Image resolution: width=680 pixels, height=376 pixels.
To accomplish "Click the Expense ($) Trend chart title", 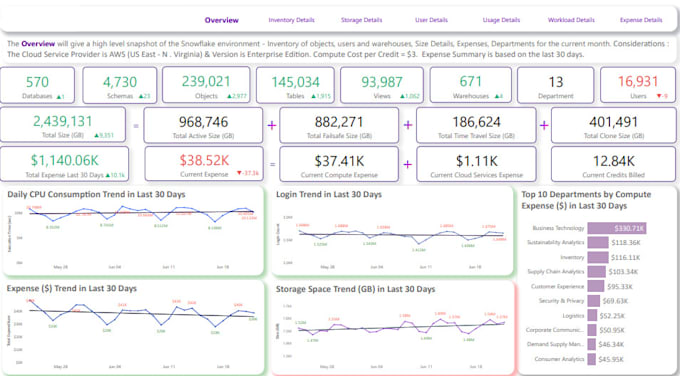I will (72, 289).
